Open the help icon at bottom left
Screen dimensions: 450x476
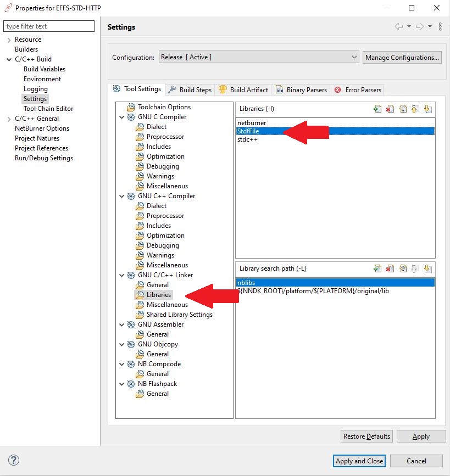pyautogui.click(x=14, y=460)
